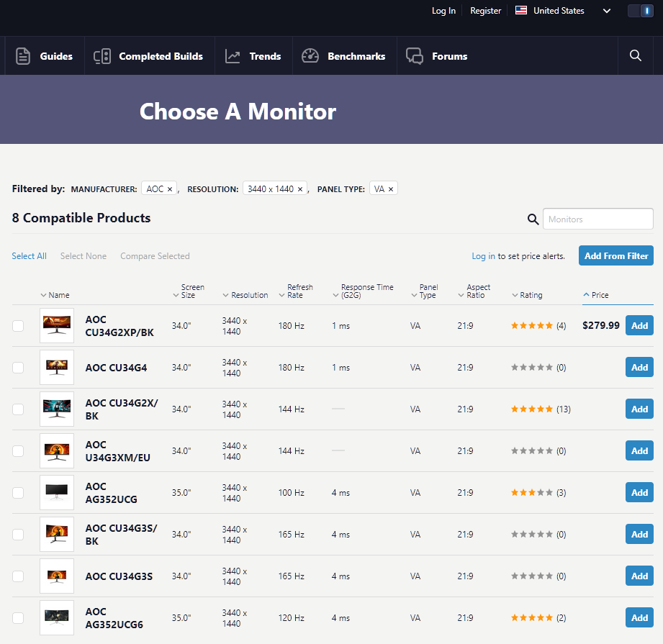Click Log in for price alerts
663x644 pixels.
coord(483,256)
